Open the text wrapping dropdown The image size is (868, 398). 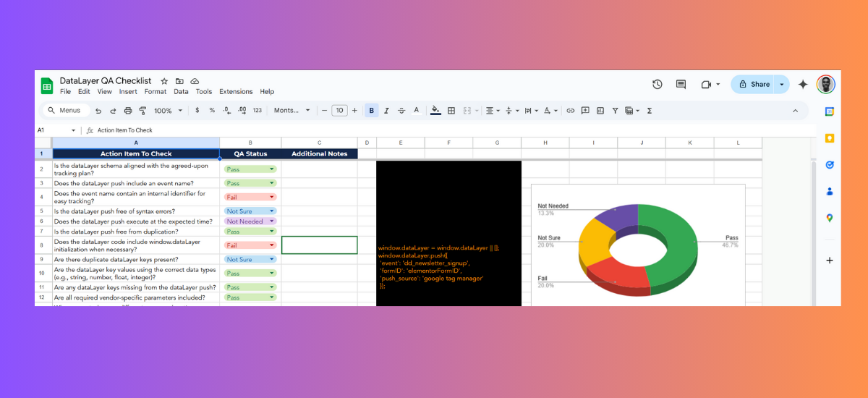click(530, 111)
